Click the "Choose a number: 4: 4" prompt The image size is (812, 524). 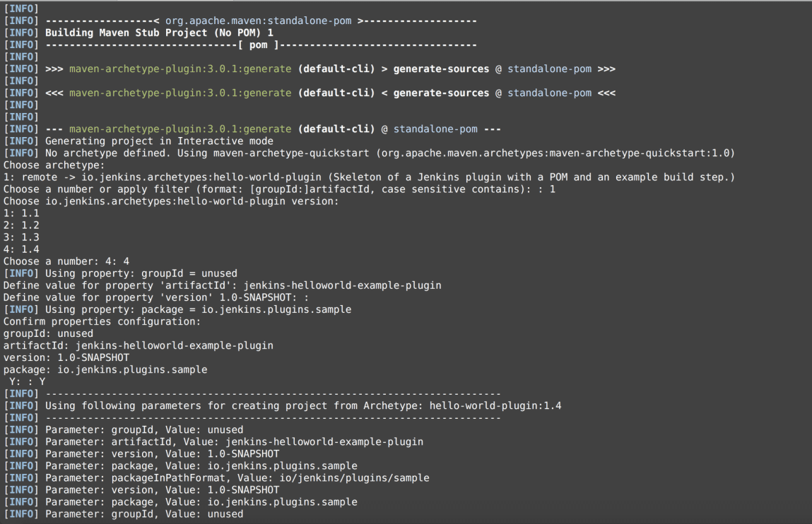66,261
